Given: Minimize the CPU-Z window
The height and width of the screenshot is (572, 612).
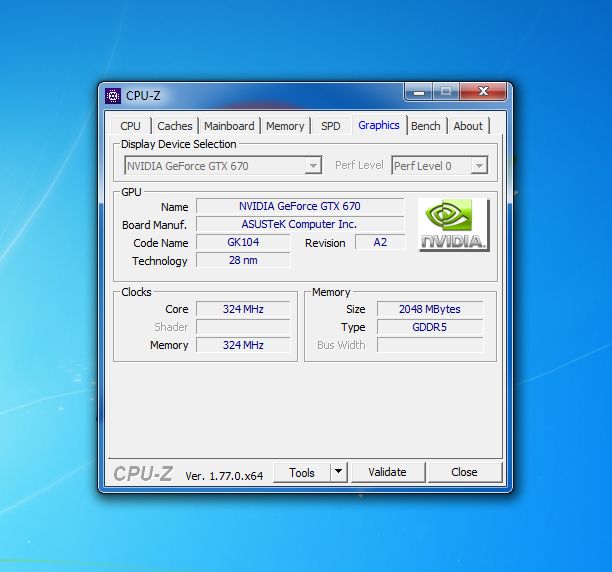Looking at the screenshot, I should pos(419,92).
